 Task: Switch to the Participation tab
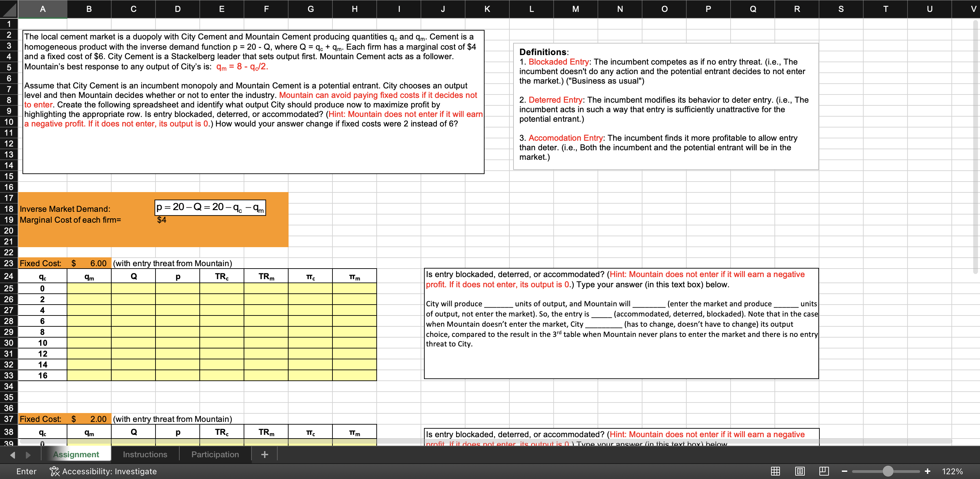coord(215,454)
